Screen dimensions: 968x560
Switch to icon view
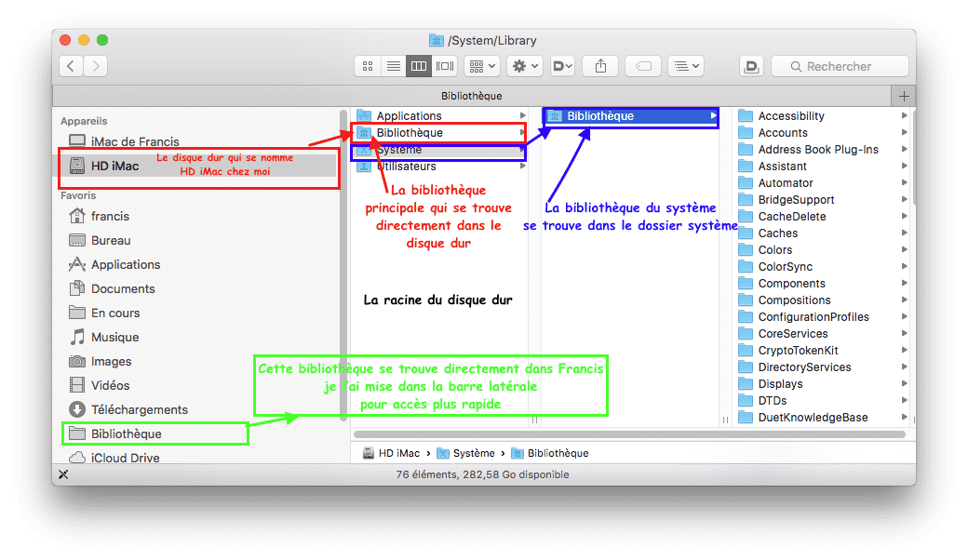coord(368,66)
